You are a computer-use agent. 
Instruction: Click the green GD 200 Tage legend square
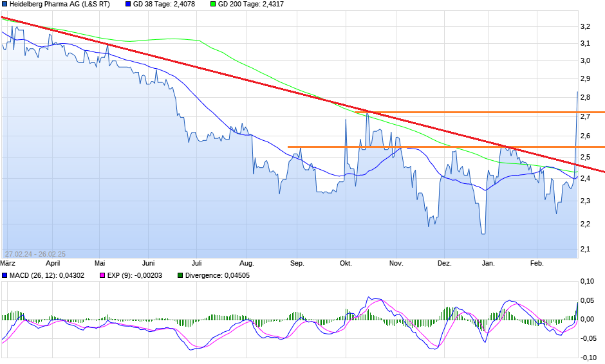[x=214, y=4]
